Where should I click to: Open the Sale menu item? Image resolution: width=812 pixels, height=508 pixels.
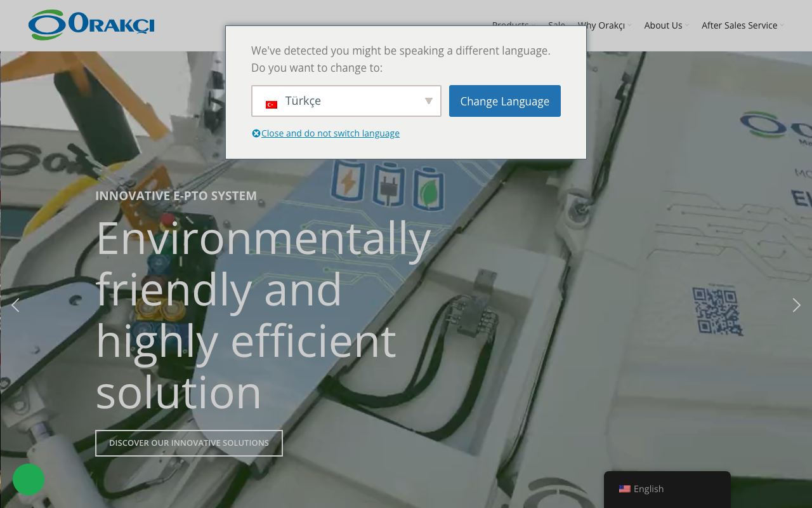tap(556, 25)
